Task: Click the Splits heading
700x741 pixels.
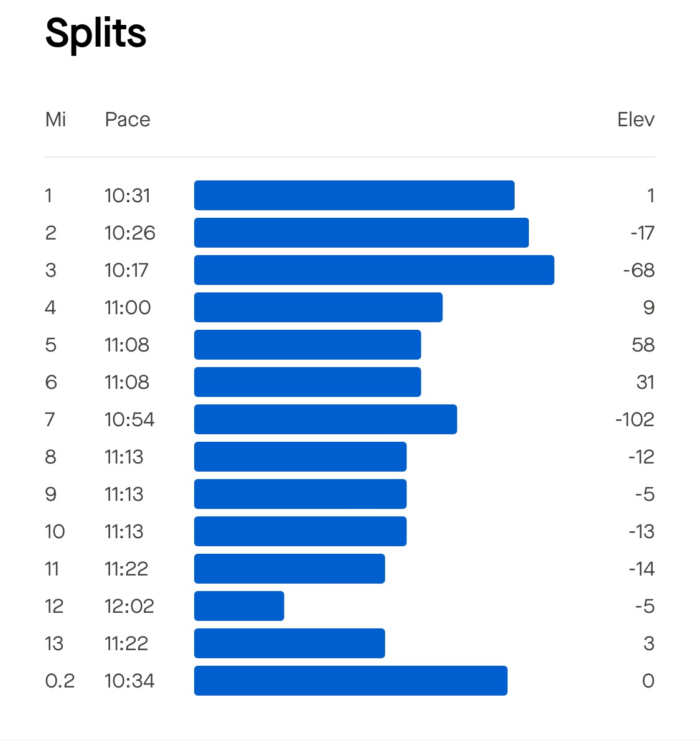Action: pyautogui.click(x=96, y=34)
